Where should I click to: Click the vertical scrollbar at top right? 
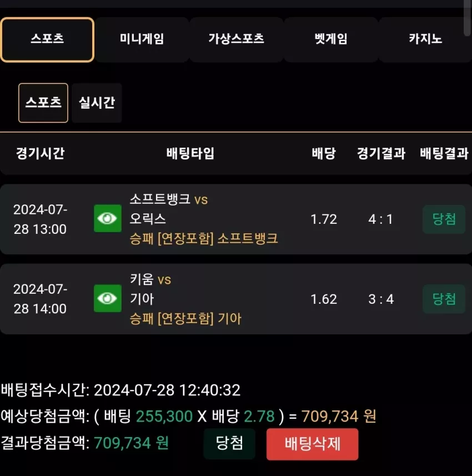pos(468,18)
